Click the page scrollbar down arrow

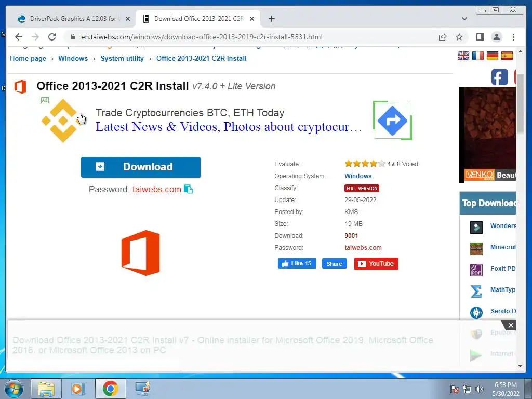click(x=520, y=366)
